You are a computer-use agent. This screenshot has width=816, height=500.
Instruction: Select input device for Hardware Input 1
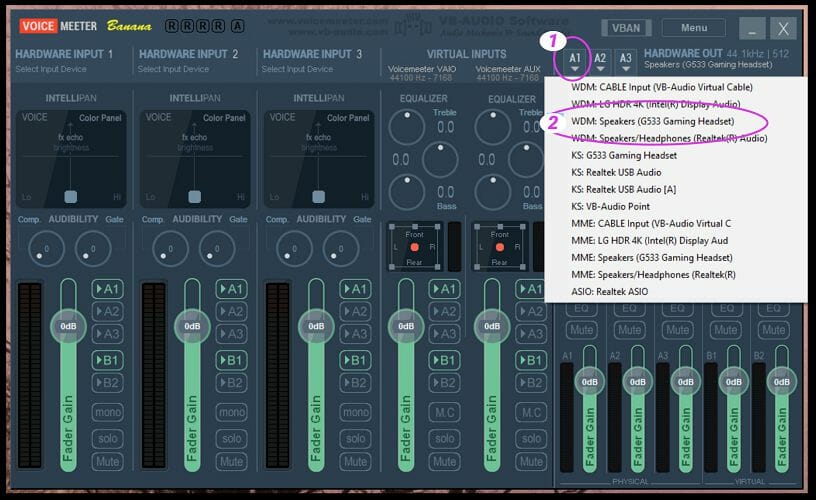51,69
